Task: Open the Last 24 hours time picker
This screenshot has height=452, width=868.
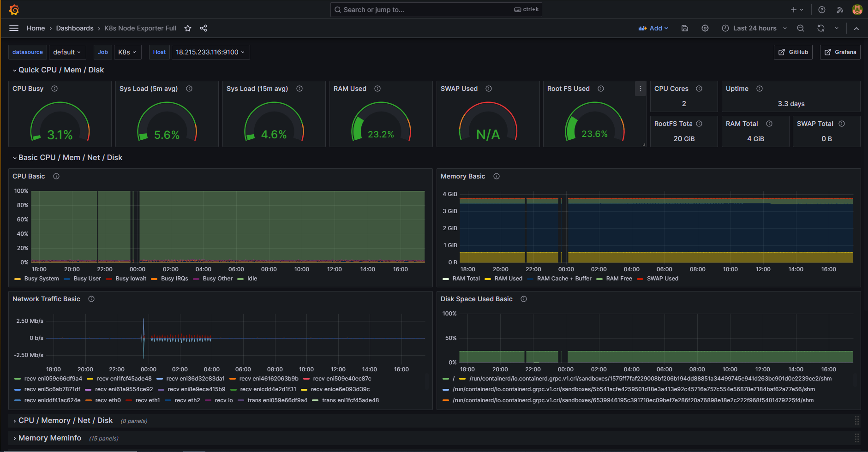Action: (x=754, y=28)
